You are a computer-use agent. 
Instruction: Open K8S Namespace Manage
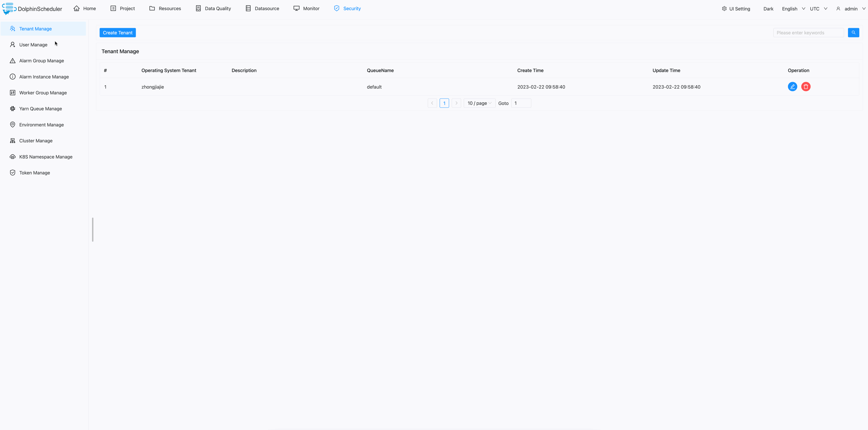(x=46, y=157)
